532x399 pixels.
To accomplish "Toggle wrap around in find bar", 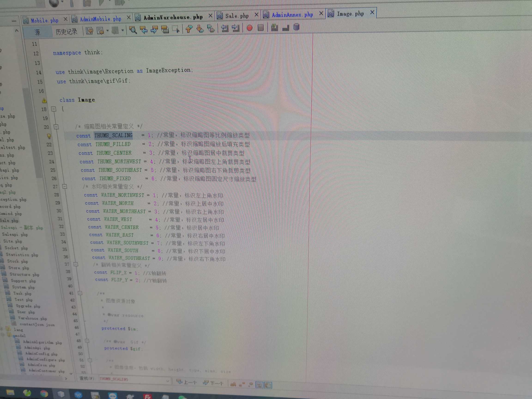I will pos(268,385).
